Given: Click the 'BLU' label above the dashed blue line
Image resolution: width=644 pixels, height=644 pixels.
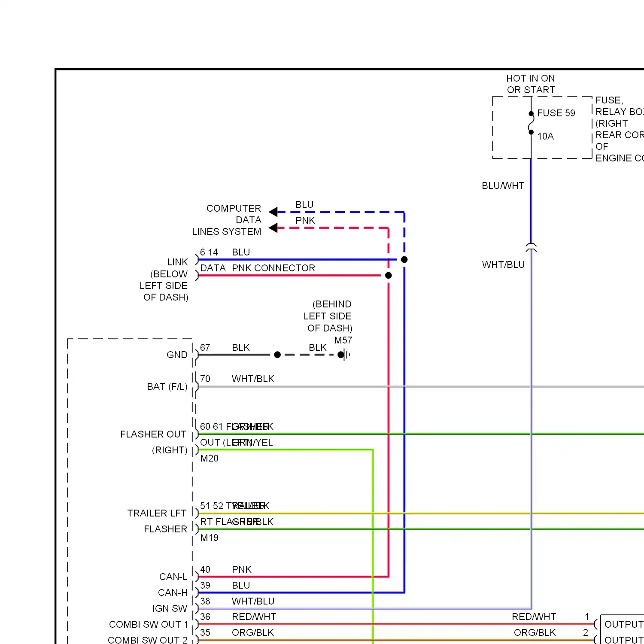Looking at the screenshot, I should [x=304, y=204].
